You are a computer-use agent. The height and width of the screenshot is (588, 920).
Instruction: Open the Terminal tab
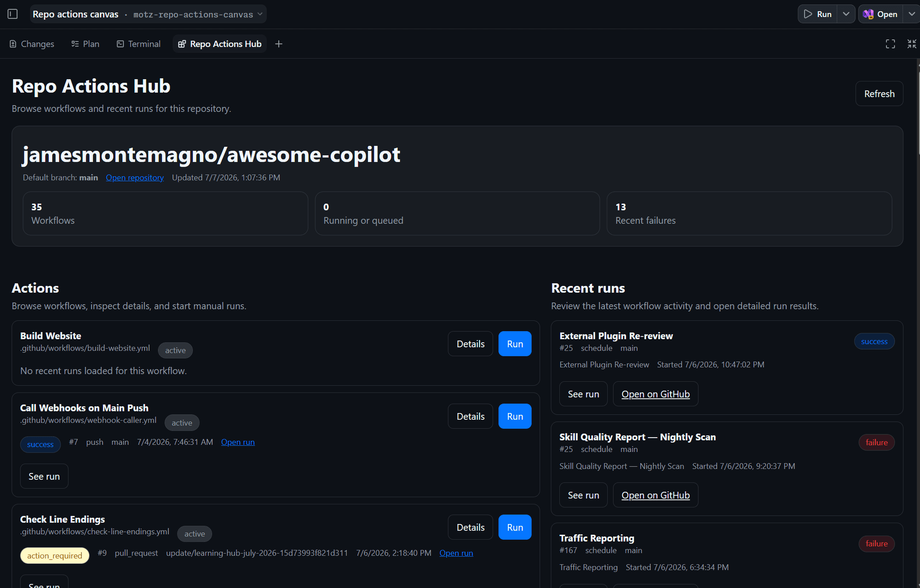[138, 44]
